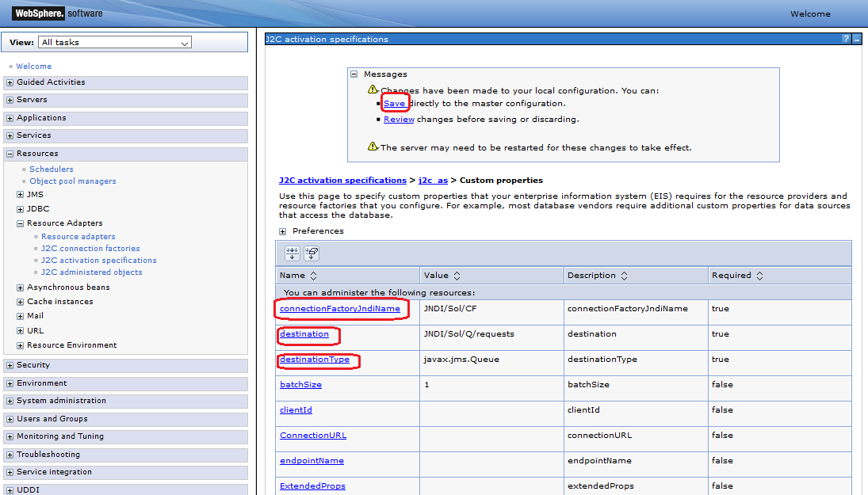Click the clear filter toolbar icon
This screenshot has height=495, width=868.
(x=312, y=253)
